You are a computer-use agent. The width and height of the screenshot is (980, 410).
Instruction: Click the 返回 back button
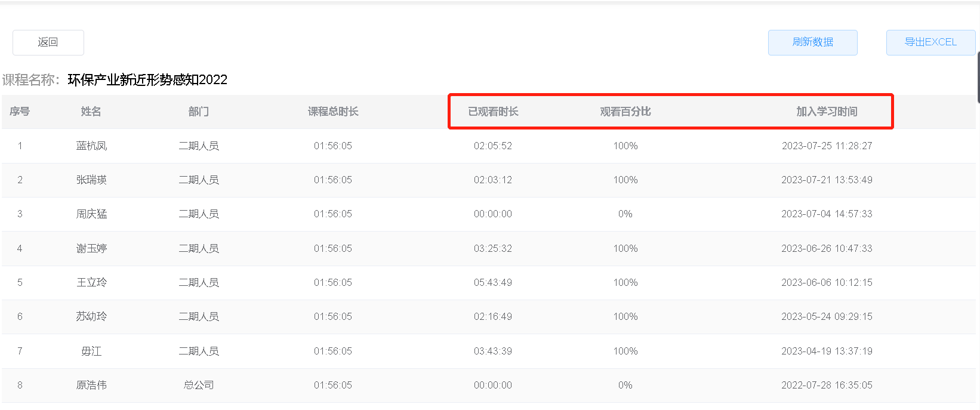click(48, 42)
